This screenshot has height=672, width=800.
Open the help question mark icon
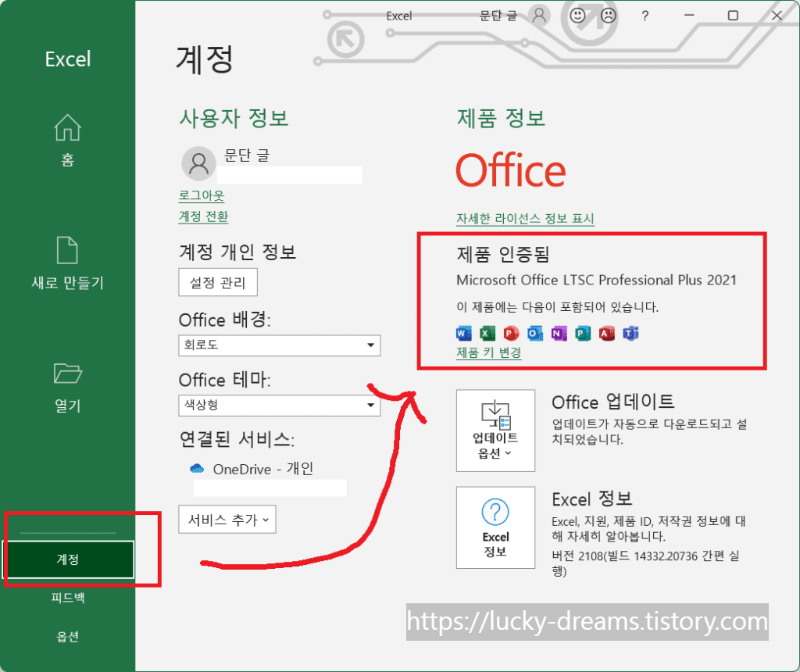coord(645,16)
